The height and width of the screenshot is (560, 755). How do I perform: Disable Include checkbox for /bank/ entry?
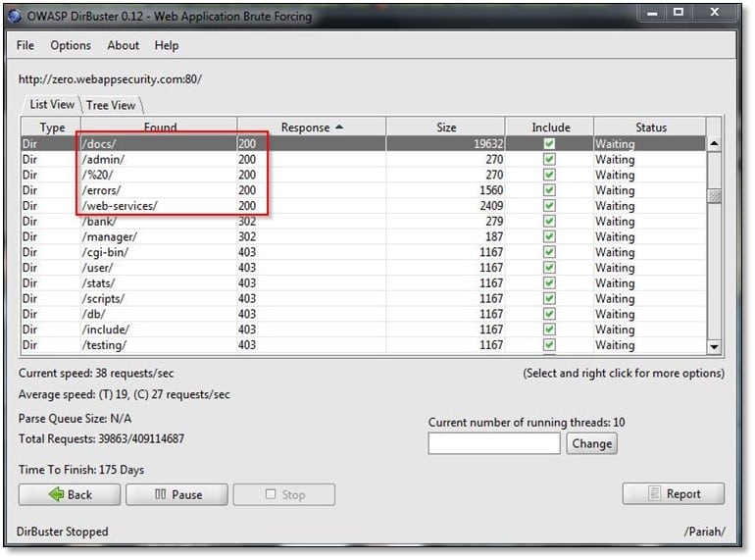pyautogui.click(x=549, y=222)
